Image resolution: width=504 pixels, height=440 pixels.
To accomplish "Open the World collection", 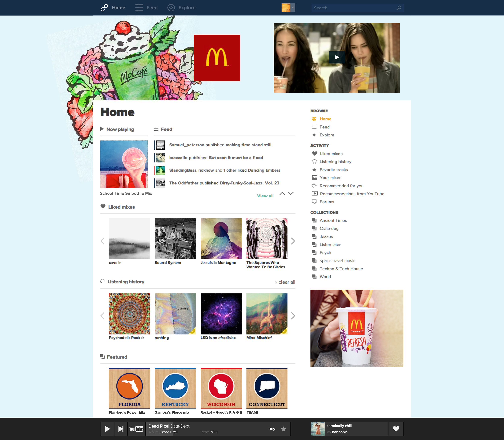I will click(x=325, y=277).
